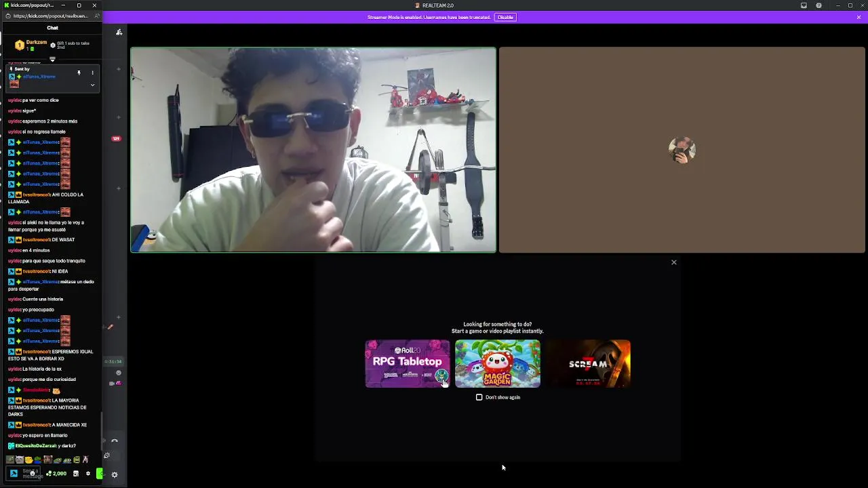
Task: Close the activity suggestions panel
Action: [673, 262]
